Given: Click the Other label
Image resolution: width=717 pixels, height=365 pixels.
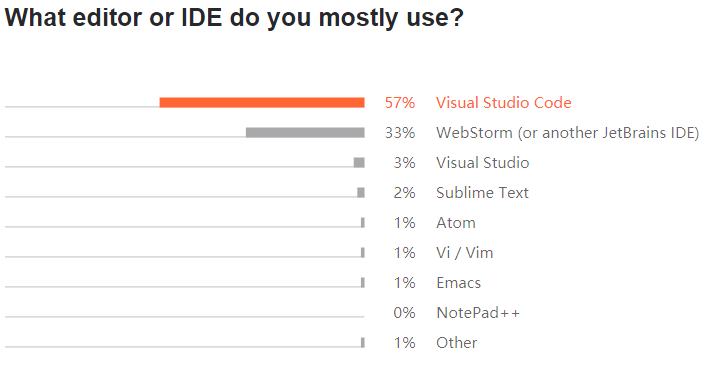Looking at the screenshot, I should tap(456, 343).
